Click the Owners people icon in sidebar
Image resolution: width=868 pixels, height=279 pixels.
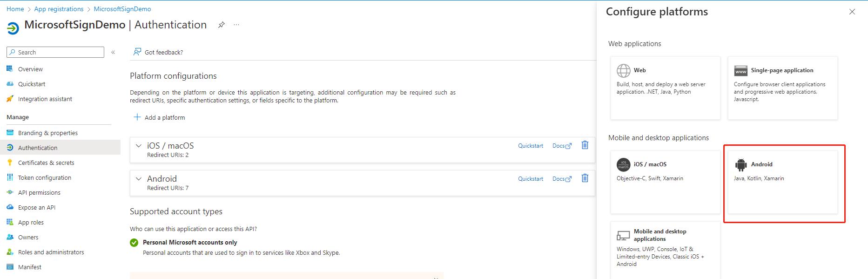pos(10,237)
